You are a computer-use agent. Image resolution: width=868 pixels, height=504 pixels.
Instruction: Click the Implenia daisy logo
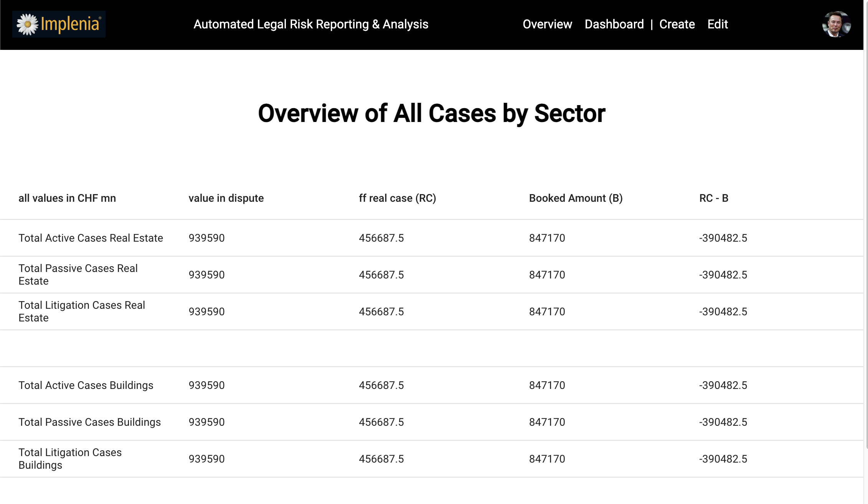point(59,24)
